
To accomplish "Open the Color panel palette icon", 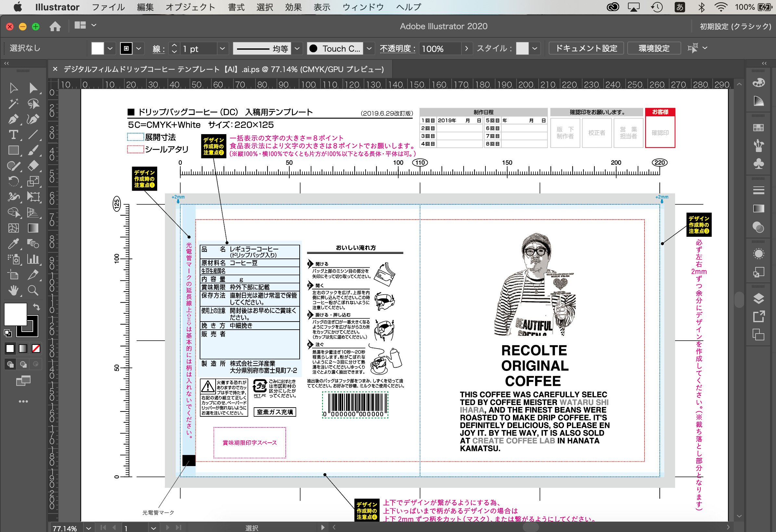I will [759, 82].
